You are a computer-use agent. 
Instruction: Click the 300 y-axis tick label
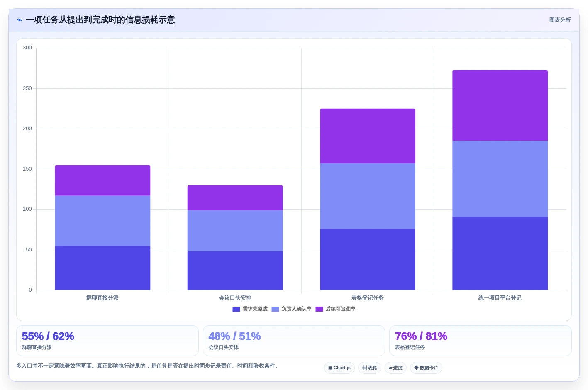click(x=27, y=48)
